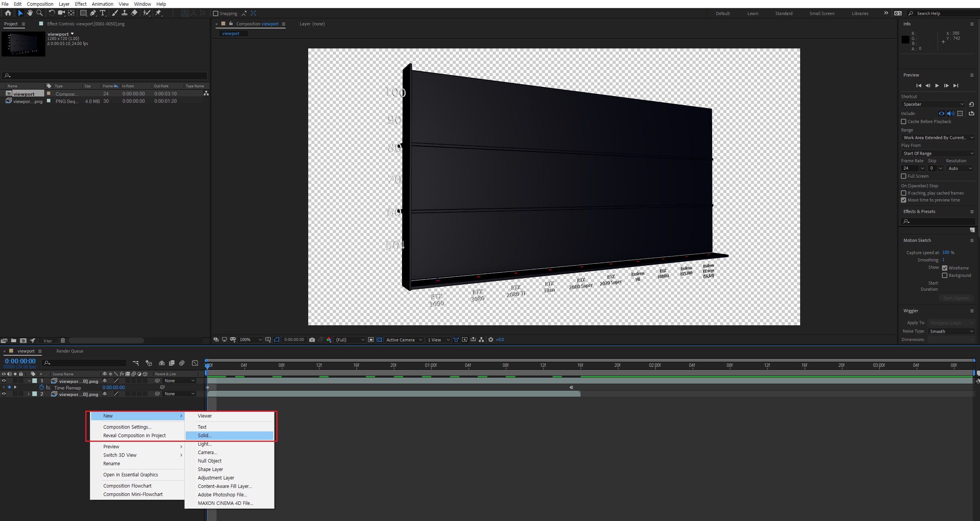The image size is (980, 521).
Task: Open the Noise Type Smooth dropdown
Action: 951,331
